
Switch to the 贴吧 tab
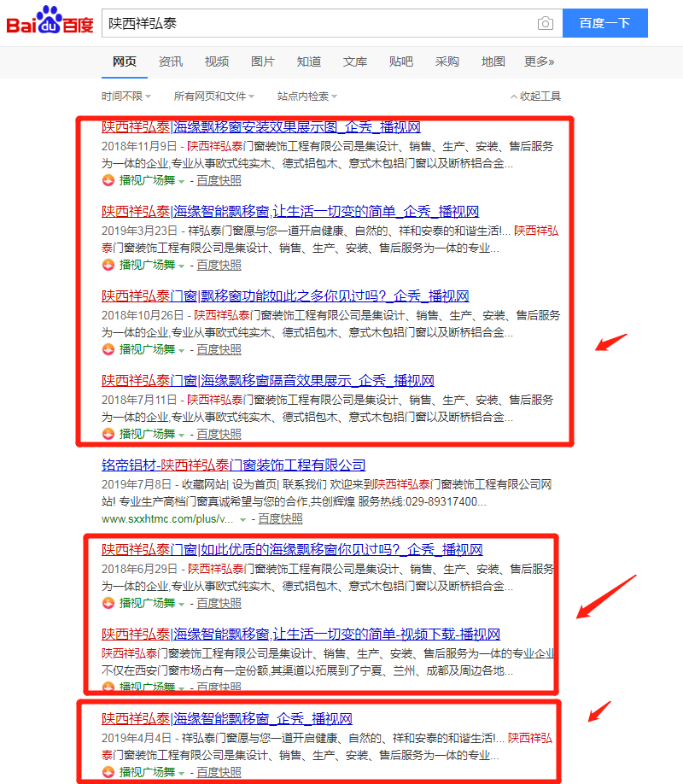401,61
